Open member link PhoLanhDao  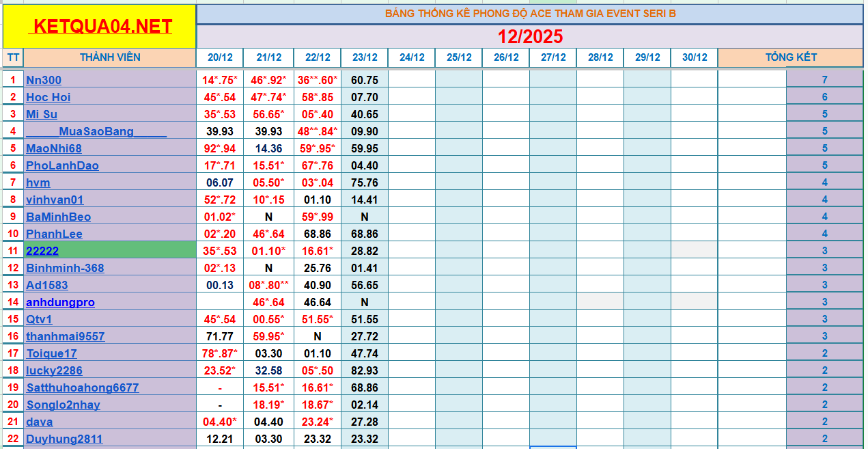pos(63,165)
